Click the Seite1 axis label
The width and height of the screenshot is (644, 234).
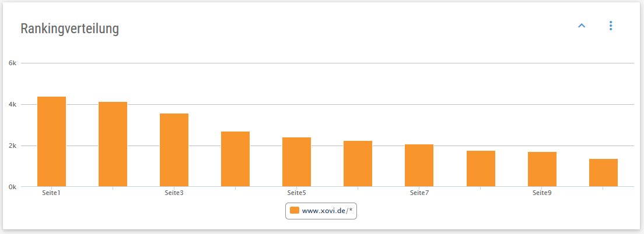click(x=51, y=193)
